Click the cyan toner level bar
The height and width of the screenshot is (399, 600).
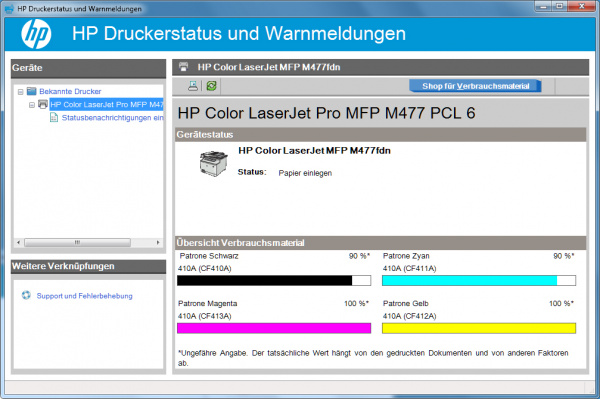tap(479, 280)
